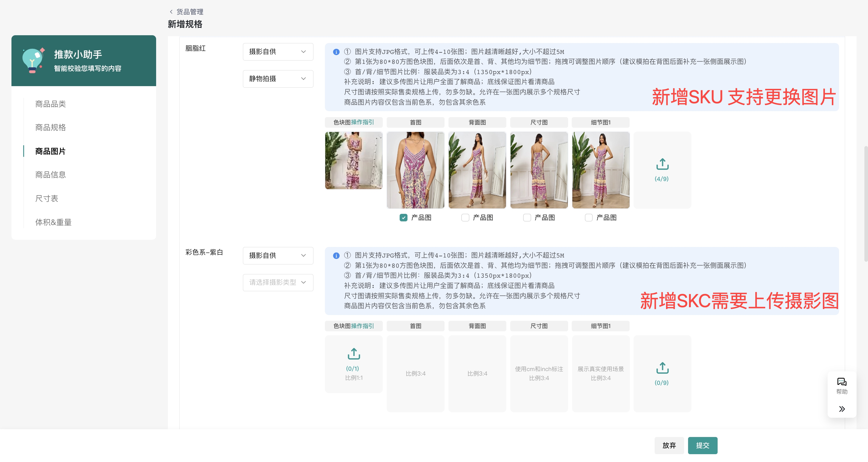Screen dimensions: 868x462
Task: Go to 尺寸表 section
Action: tap(46, 198)
